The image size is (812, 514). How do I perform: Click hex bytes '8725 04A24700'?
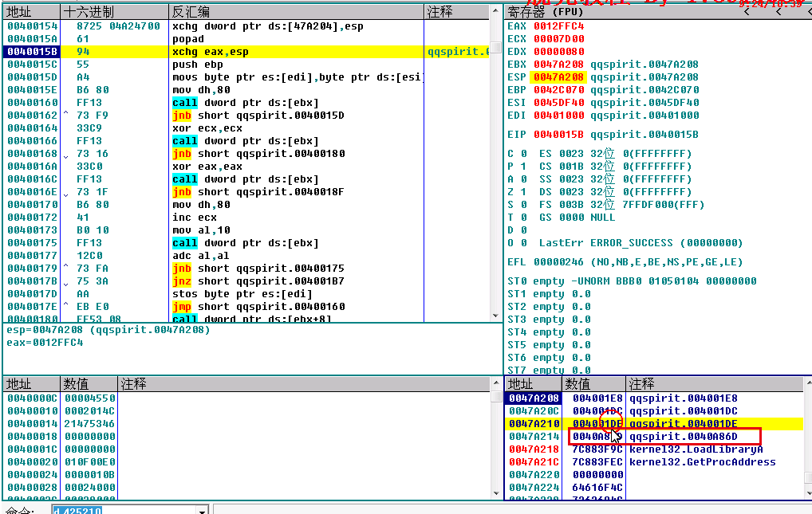click(x=118, y=26)
